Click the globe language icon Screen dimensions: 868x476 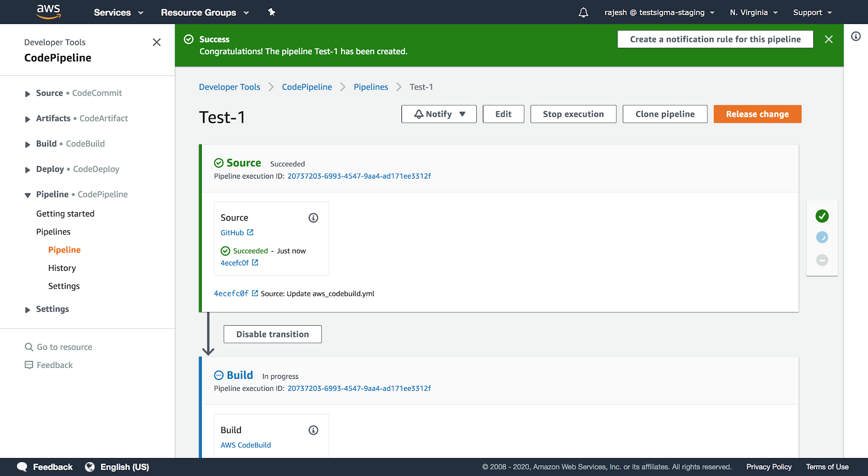click(90, 467)
